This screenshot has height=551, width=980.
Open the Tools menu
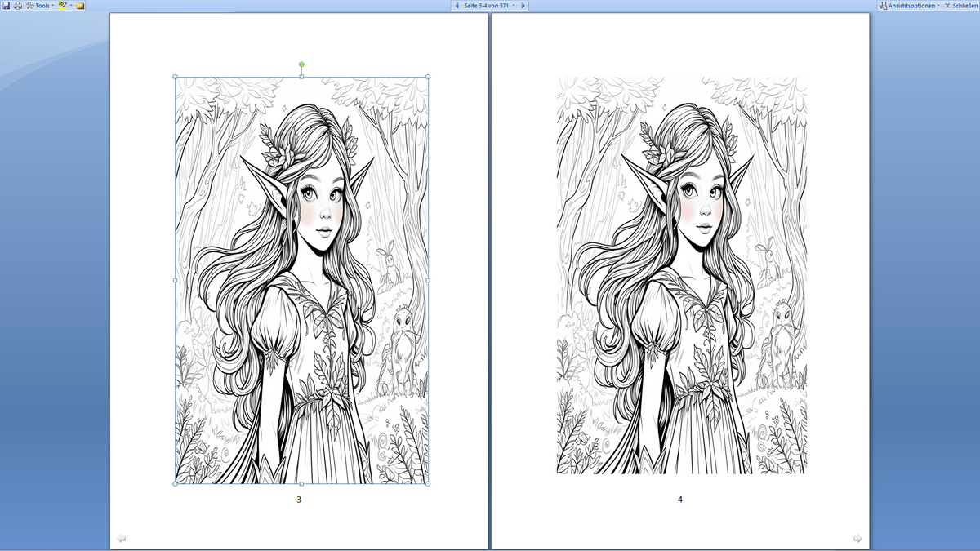coord(42,5)
